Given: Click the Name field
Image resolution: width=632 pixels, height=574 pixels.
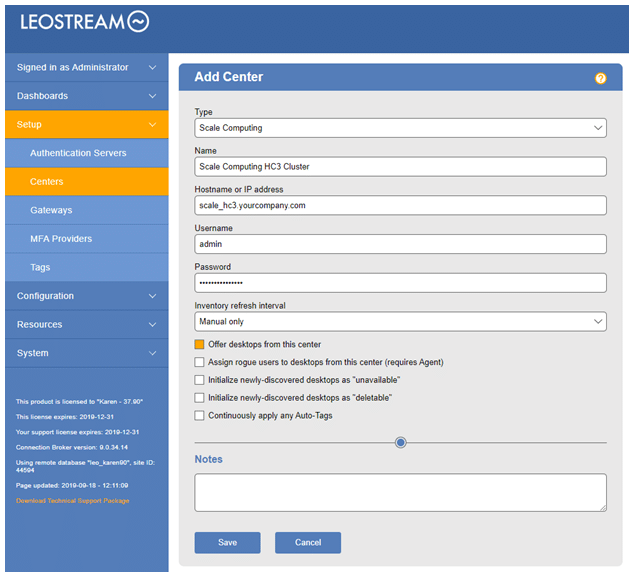Looking at the screenshot, I should pyautogui.click(x=400, y=166).
